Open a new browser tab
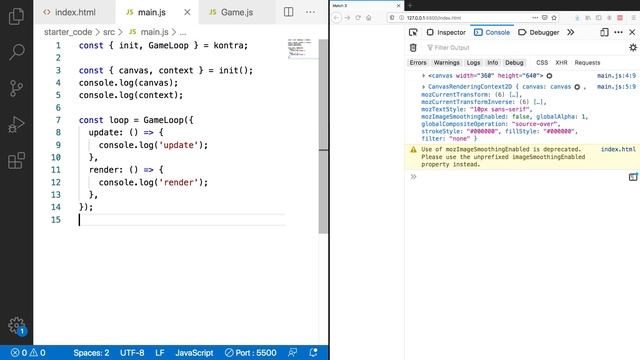Screen dimensions: 640x360 410,5
